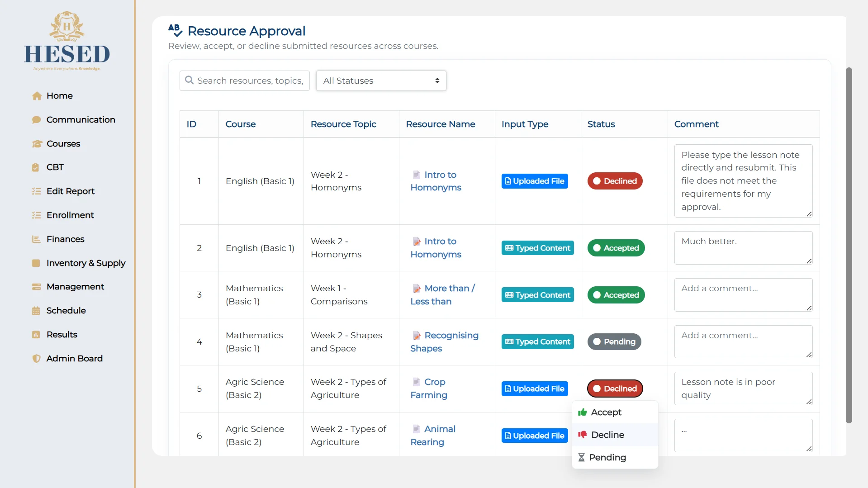Click the Courses graduation cap icon

tap(37, 144)
